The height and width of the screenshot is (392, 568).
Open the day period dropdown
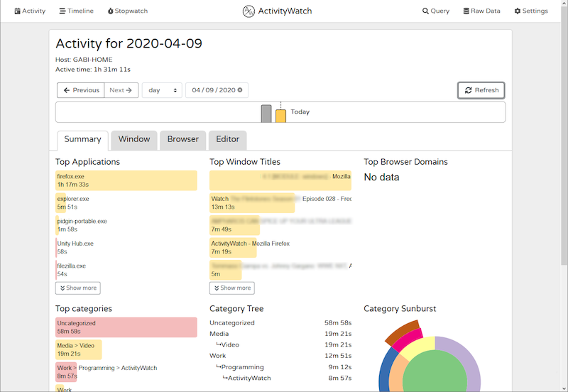162,90
